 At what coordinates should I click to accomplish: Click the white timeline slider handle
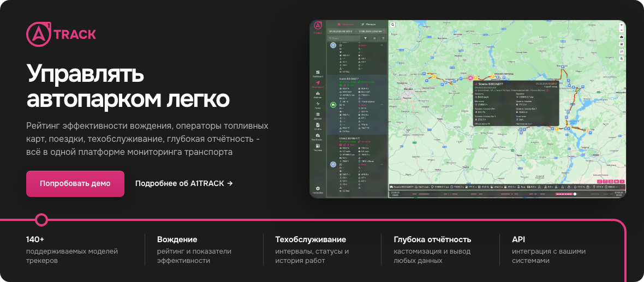click(575, 194)
